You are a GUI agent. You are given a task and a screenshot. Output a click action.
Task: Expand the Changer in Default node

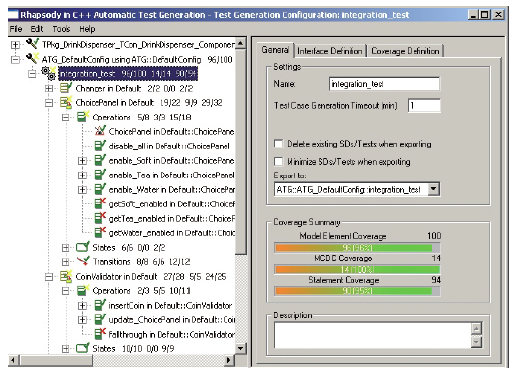point(49,88)
